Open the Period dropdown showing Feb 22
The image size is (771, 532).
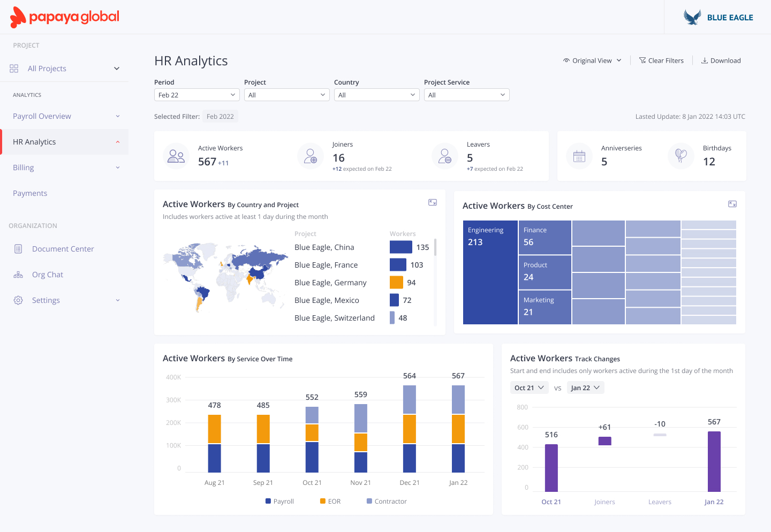196,95
